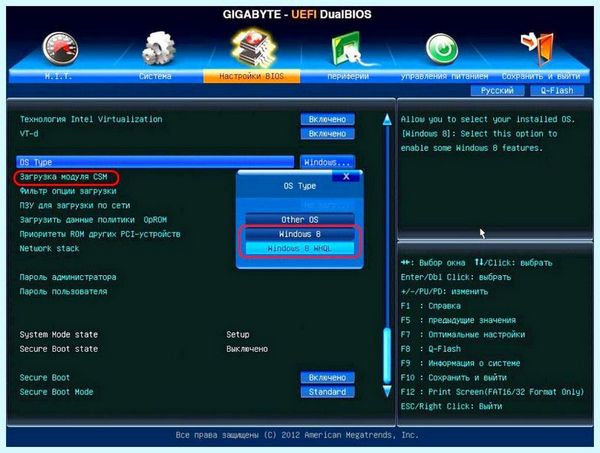Image resolution: width=600 pixels, height=453 pixels.
Task: Select Фильтр опции загрузки setting
Action: click(68, 191)
